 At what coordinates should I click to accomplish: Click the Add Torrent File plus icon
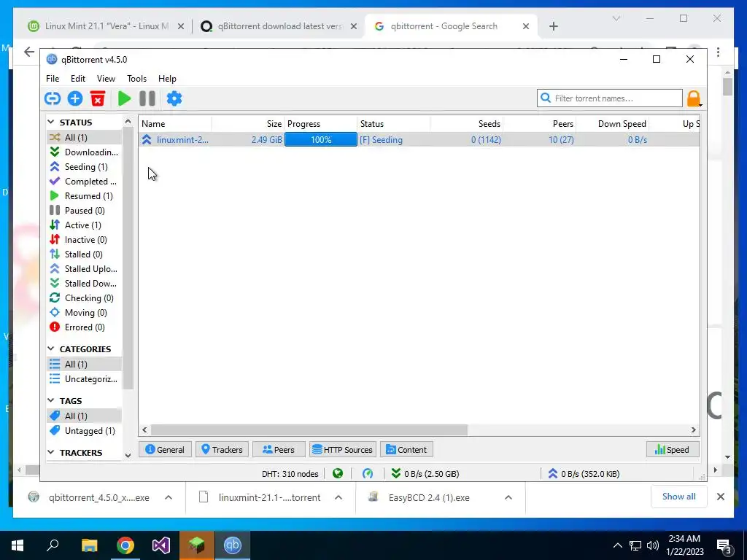(x=75, y=98)
